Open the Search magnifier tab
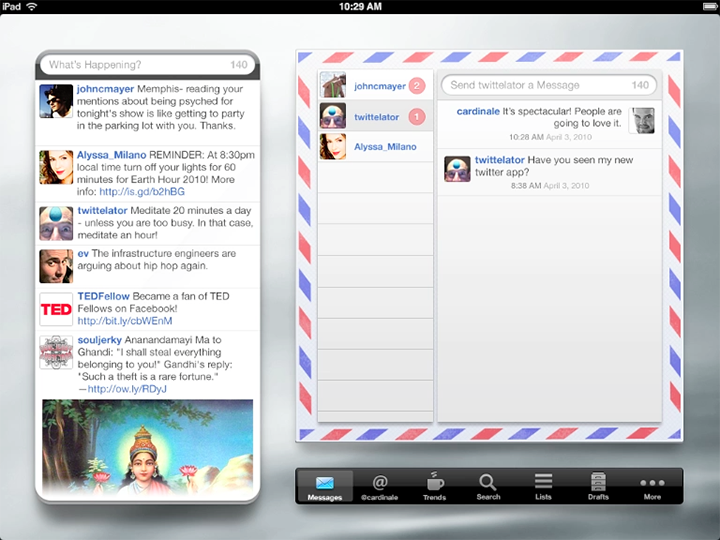Image resolution: width=720 pixels, height=540 pixels. tap(488, 487)
